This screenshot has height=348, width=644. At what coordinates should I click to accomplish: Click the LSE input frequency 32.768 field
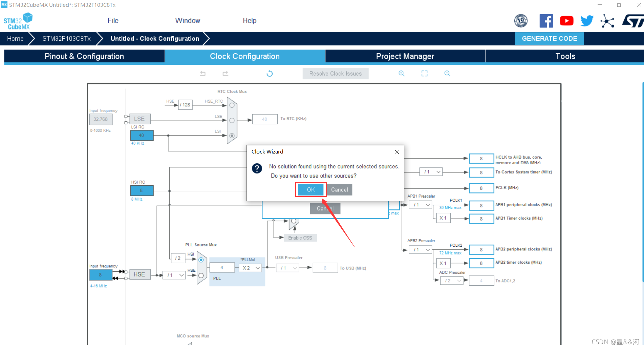pyautogui.click(x=101, y=119)
